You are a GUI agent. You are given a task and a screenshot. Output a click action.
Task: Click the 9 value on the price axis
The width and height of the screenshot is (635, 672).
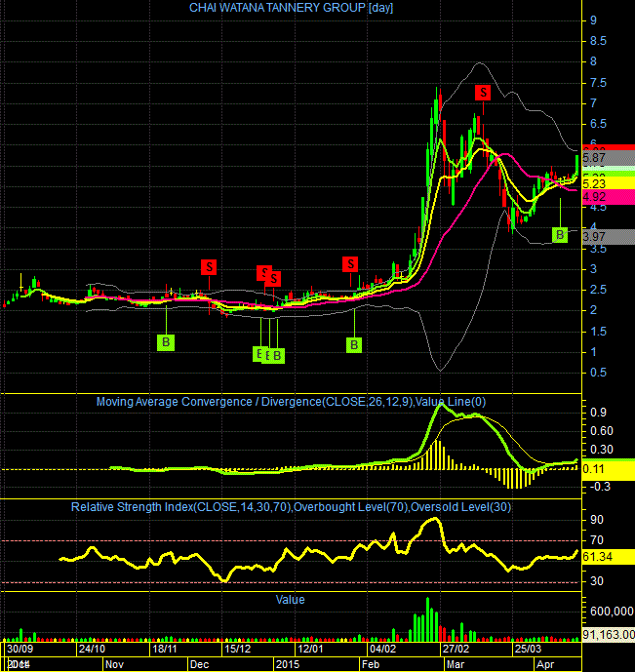(593, 20)
